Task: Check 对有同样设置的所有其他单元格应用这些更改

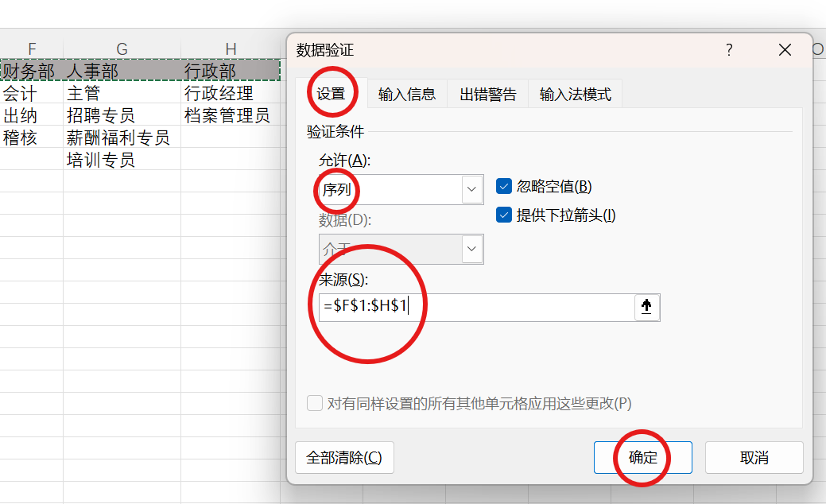Action: [315, 403]
